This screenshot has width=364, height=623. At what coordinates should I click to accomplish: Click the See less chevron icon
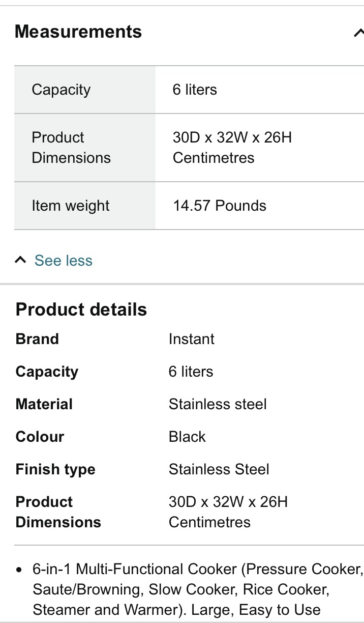pyautogui.click(x=20, y=260)
